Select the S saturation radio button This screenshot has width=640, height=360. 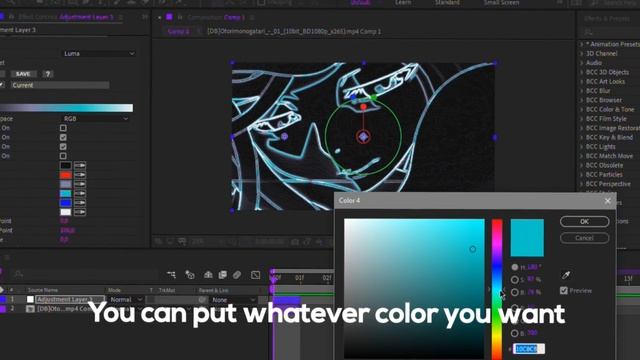(515, 280)
